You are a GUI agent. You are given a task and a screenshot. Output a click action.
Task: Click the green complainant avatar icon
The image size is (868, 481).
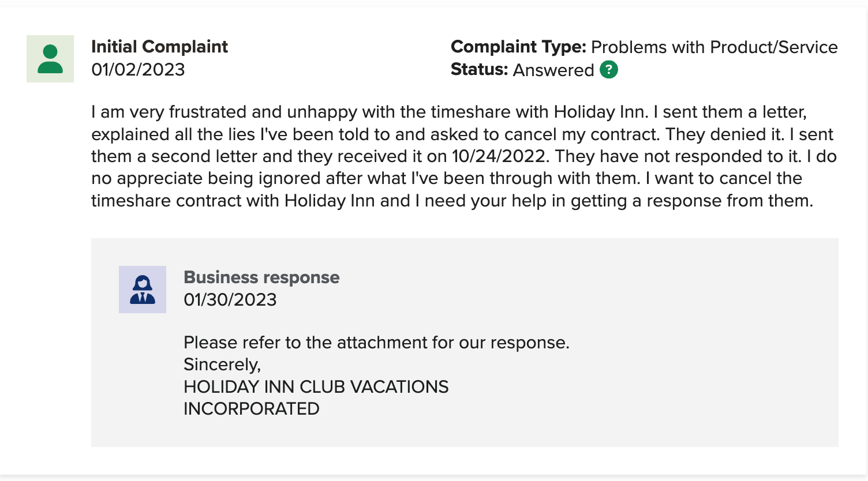(x=50, y=59)
